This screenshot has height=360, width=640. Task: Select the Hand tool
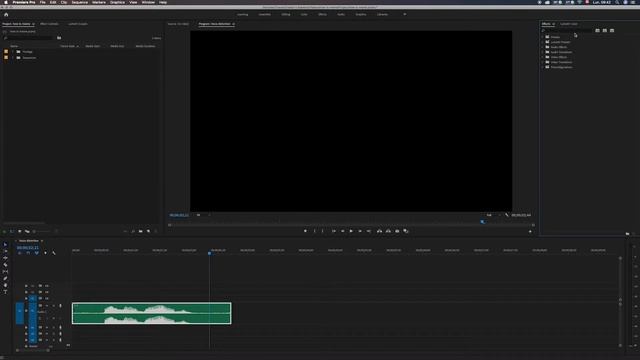click(x=5, y=285)
